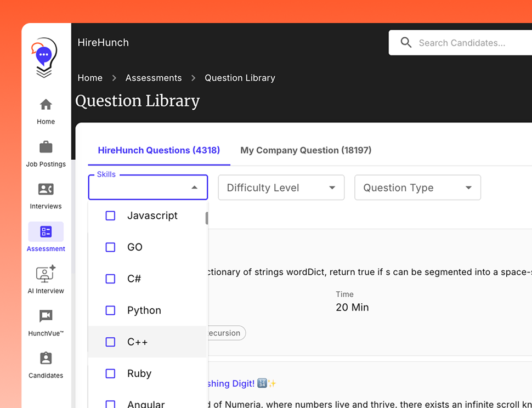Enable the C++ skill checkbox
This screenshot has width=532, height=408.
pyautogui.click(x=110, y=342)
